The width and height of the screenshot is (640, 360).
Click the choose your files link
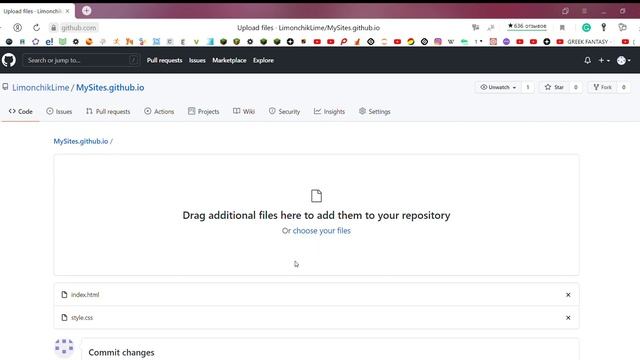click(x=322, y=231)
